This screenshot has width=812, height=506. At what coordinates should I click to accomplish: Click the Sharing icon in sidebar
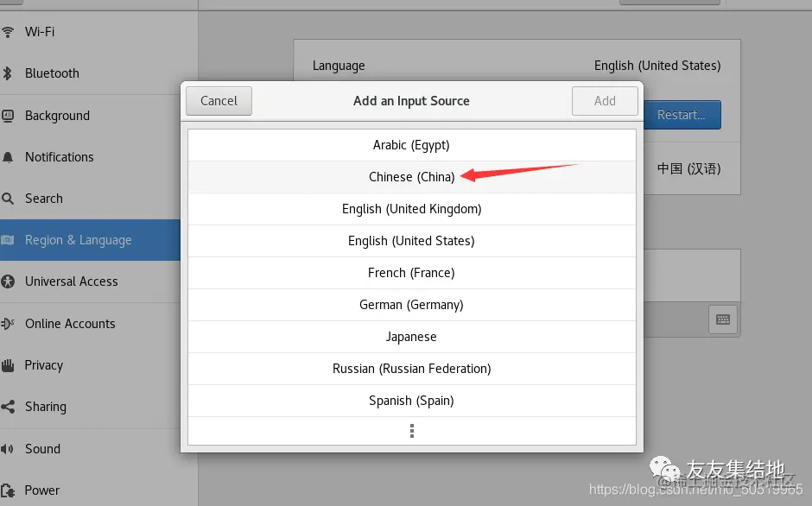point(7,407)
